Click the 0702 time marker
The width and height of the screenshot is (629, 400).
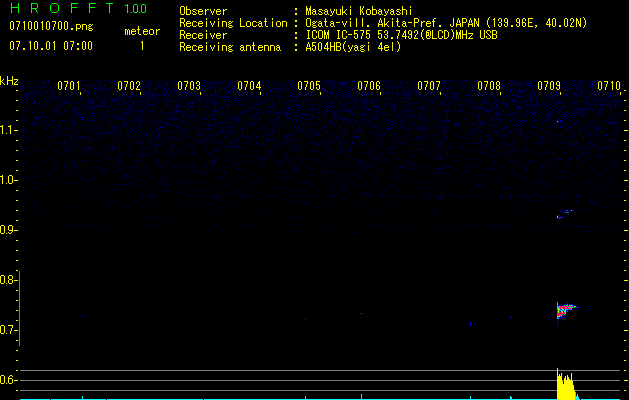(x=129, y=86)
